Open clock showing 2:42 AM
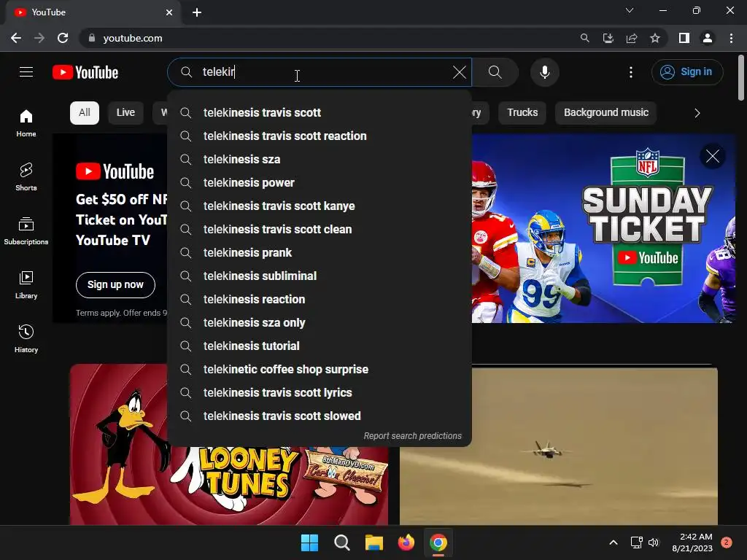 pyautogui.click(x=692, y=542)
